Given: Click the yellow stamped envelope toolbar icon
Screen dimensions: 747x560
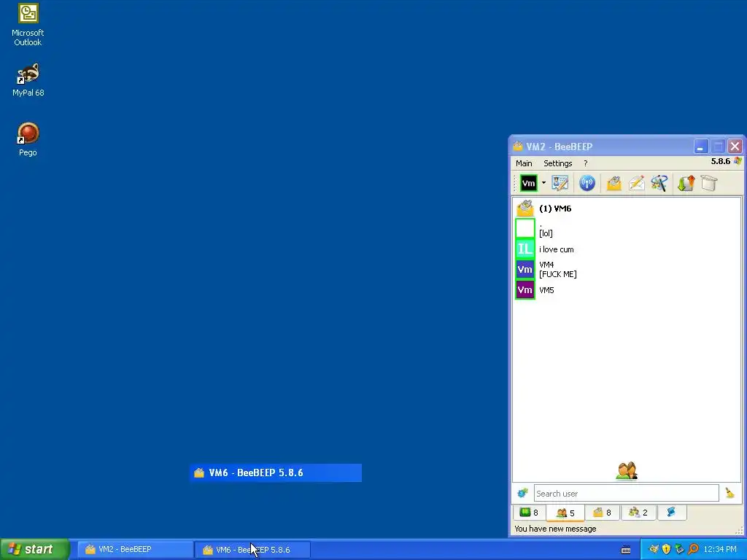Looking at the screenshot, I should point(614,183).
